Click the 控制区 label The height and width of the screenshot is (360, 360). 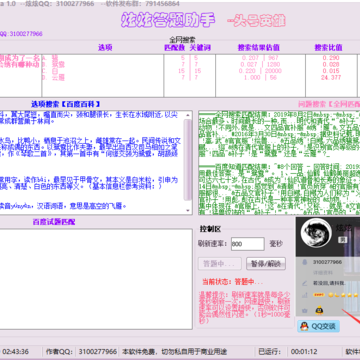click(x=210, y=229)
